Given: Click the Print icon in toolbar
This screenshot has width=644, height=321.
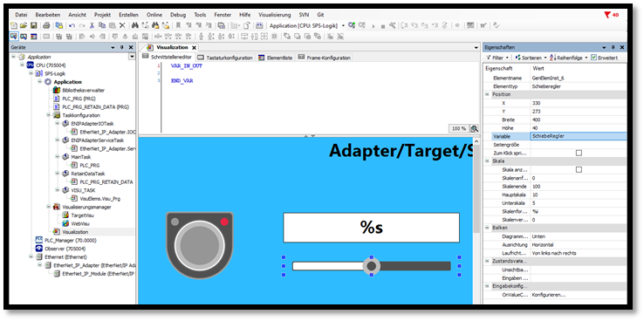Looking at the screenshot, I should [46, 25].
